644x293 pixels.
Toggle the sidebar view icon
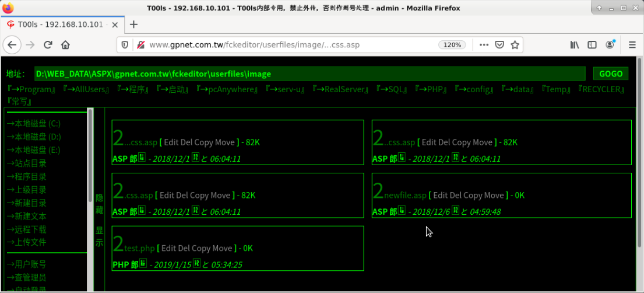592,45
